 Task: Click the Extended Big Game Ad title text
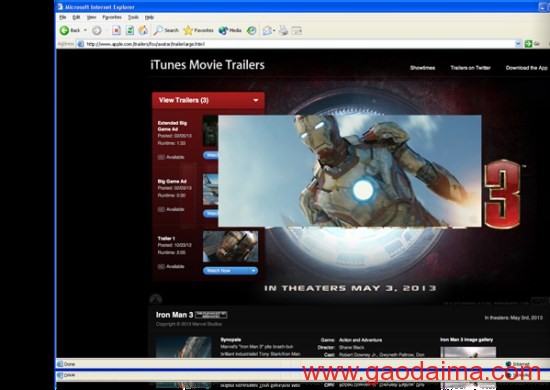(x=172, y=126)
